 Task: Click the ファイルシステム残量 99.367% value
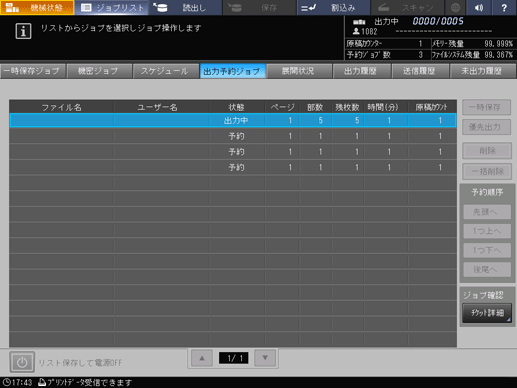pyautogui.click(x=499, y=55)
